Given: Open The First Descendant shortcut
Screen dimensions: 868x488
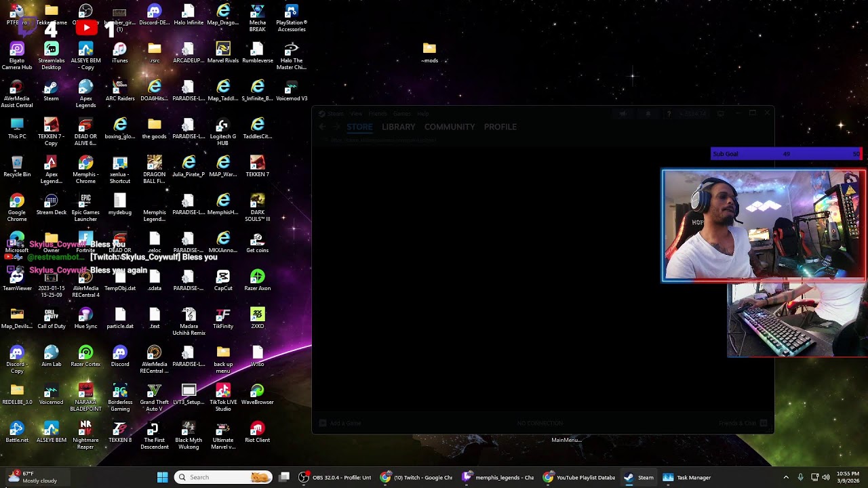Looking at the screenshot, I should coord(154,435).
